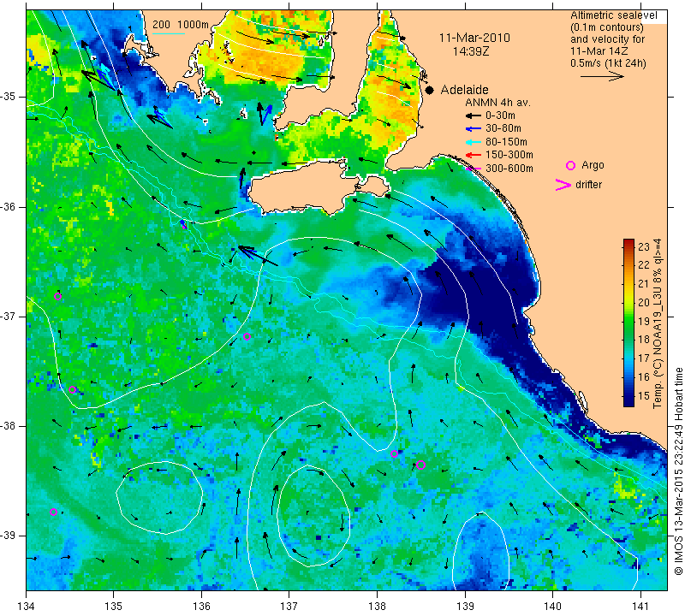685x616 pixels.
Task: Click the '138' longitude axis label
Action: click(x=377, y=606)
